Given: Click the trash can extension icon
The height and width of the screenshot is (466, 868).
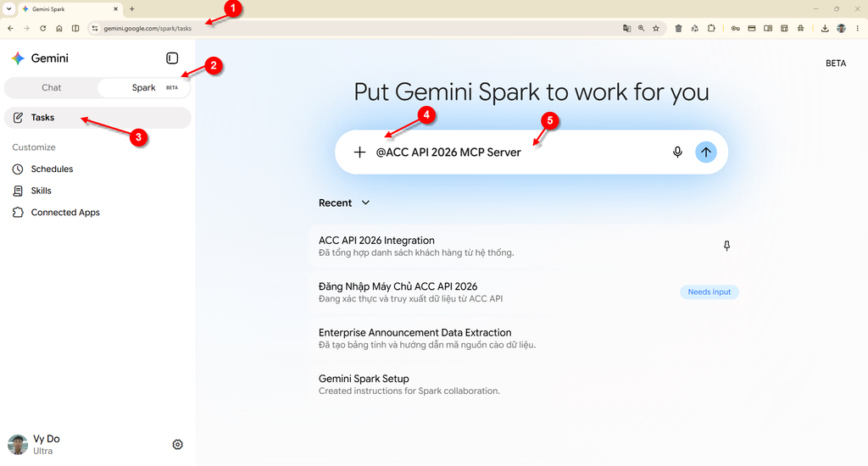Looking at the screenshot, I should 678,28.
